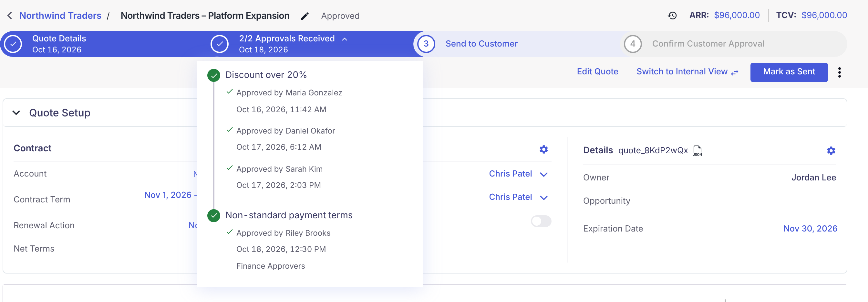
Task: Click the step 3 circle icon
Action: click(426, 44)
